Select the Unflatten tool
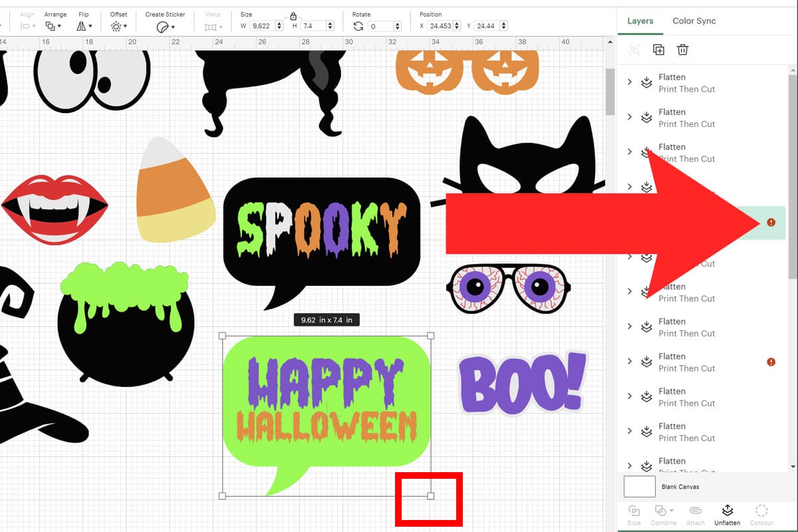Viewport: 798px width, 532px height. (x=728, y=513)
